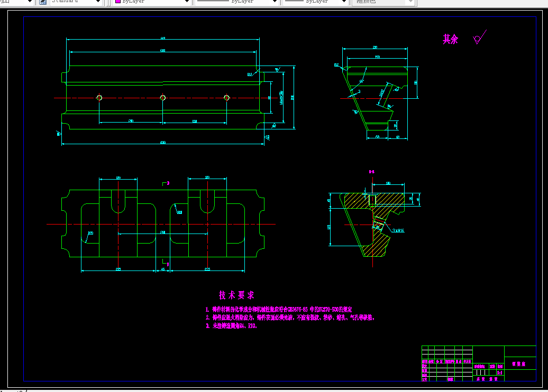Select the B-B section view label
The image size is (548, 392).
[371, 172]
